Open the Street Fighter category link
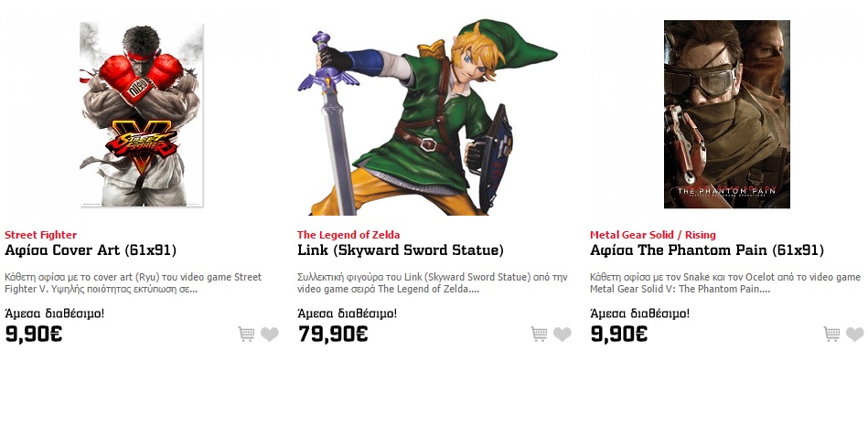 coord(41,235)
